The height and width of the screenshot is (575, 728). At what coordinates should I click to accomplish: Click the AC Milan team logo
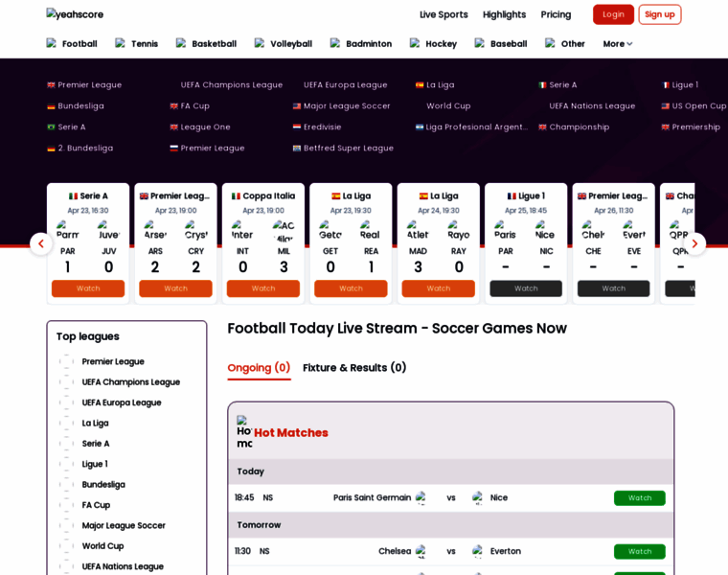(284, 231)
